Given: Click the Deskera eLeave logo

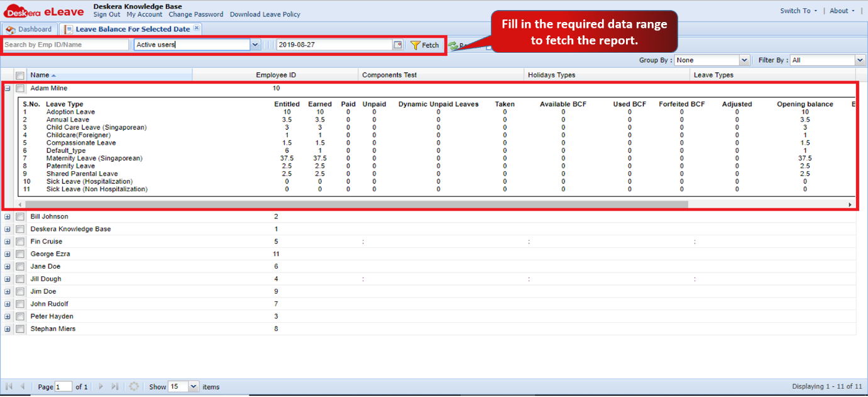Looking at the screenshot, I should tap(44, 11).
